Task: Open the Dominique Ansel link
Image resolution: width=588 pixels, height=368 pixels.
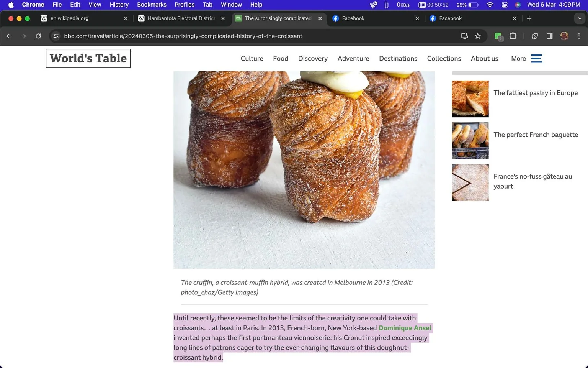Action: [405, 328]
